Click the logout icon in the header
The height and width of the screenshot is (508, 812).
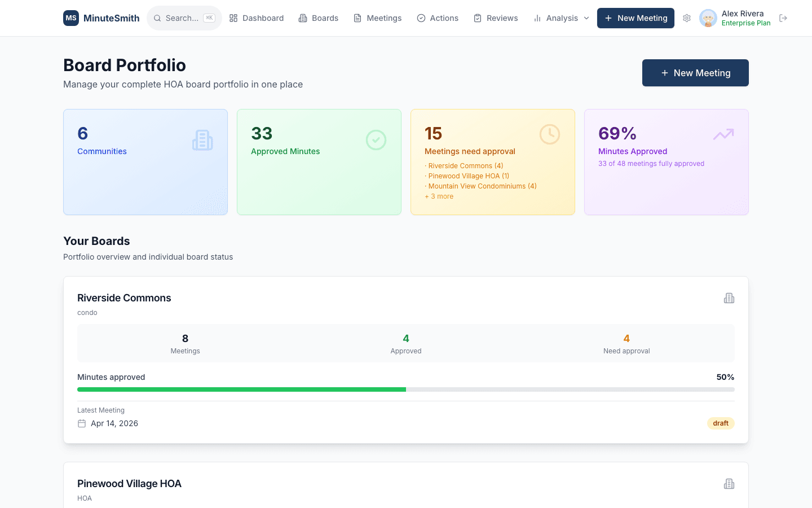tap(783, 17)
